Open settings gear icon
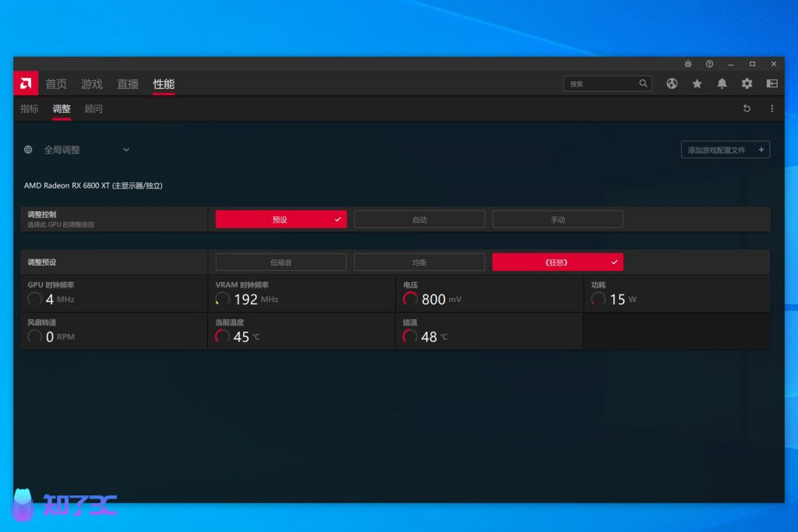The width and height of the screenshot is (798, 532). pos(747,83)
